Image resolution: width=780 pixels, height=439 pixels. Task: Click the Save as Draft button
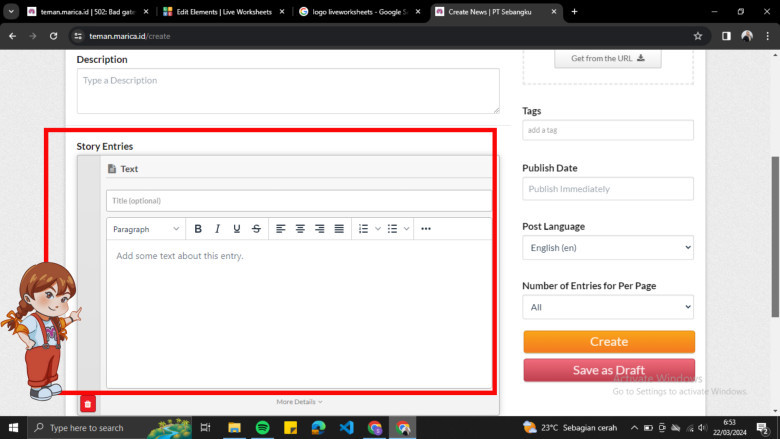tap(608, 370)
